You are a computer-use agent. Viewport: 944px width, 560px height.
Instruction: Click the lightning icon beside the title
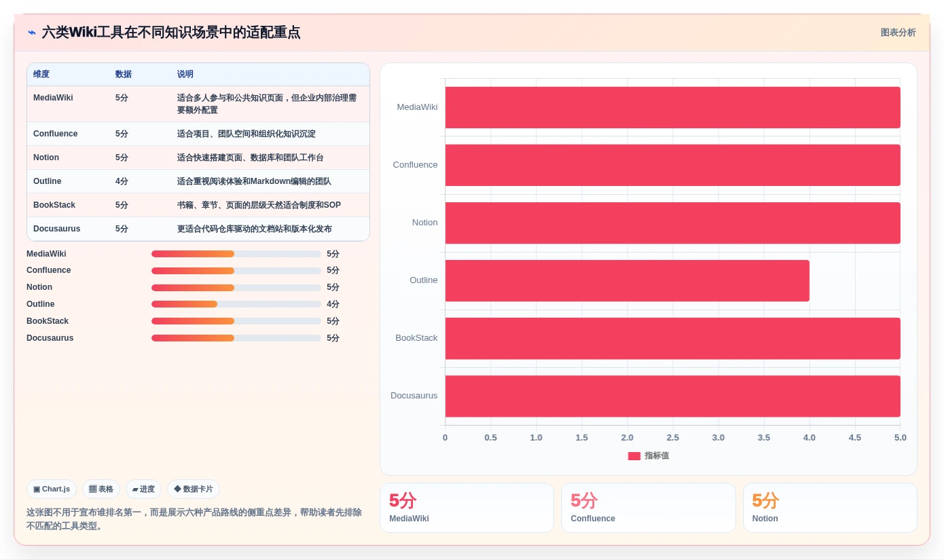(32, 33)
